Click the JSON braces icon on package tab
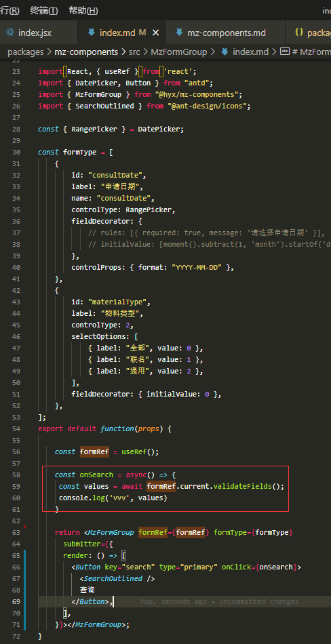This screenshot has height=644, width=331. (x=299, y=33)
